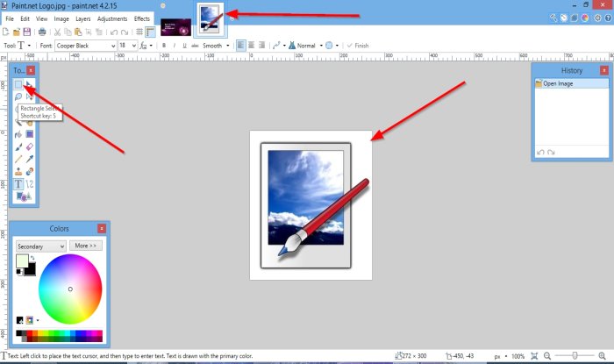The width and height of the screenshot is (614, 364).
Task: Select the Lasso Select tool
Action: [x=18, y=96]
